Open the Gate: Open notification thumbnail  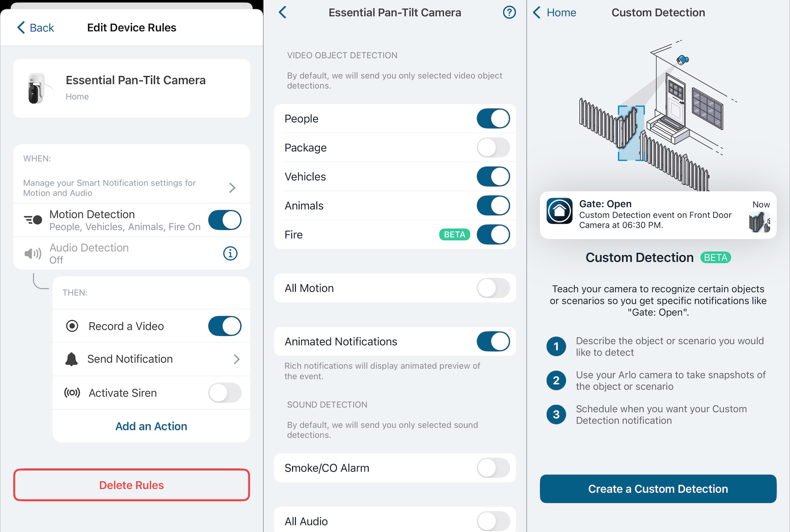point(759,222)
